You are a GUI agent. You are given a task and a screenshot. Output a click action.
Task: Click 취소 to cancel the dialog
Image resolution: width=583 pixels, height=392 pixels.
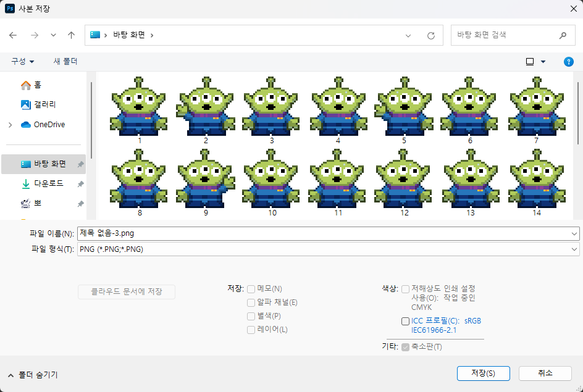pos(545,373)
